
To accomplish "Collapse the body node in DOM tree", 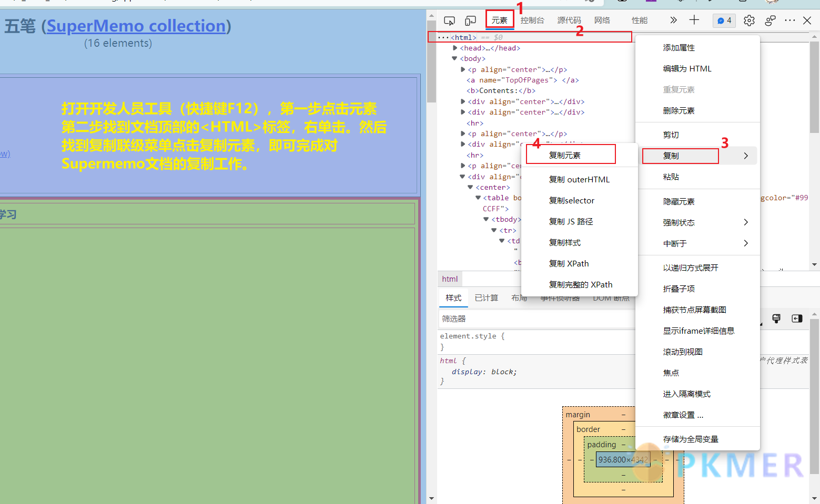I will (x=455, y=58).
